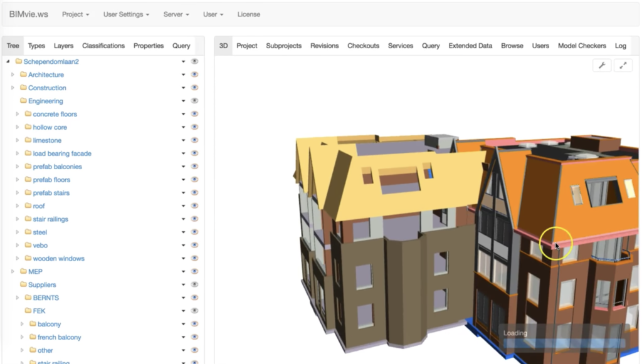The height and width of the screenshot is (364, 642).
Task: Expand the Construction tree node
Action: click(x=13, y=88)
